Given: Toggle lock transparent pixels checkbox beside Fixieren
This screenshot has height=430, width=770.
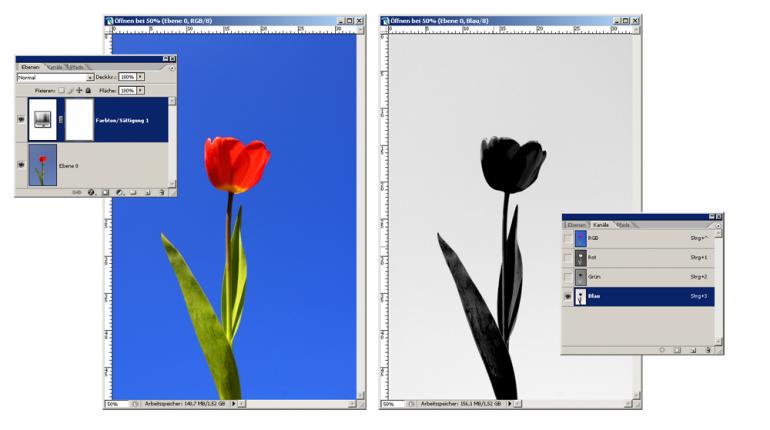Looking at the screenshot, I should (61, 90).
